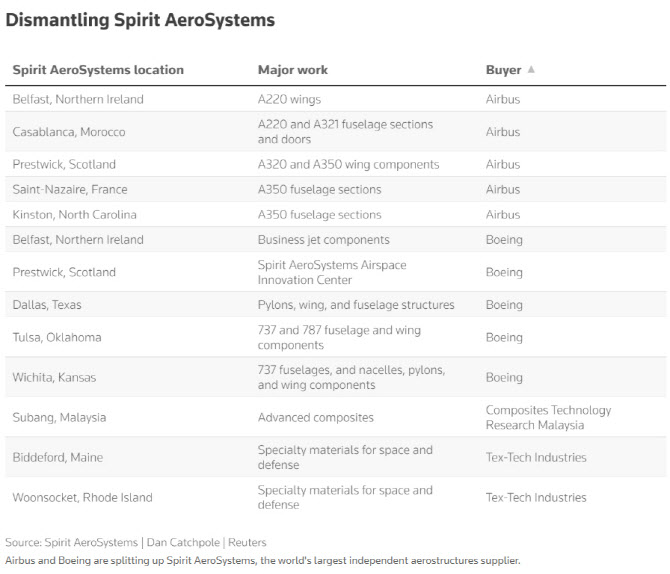670x574 pixels.
Task: Select the Advanced composites cell
Action: point(316,417)
